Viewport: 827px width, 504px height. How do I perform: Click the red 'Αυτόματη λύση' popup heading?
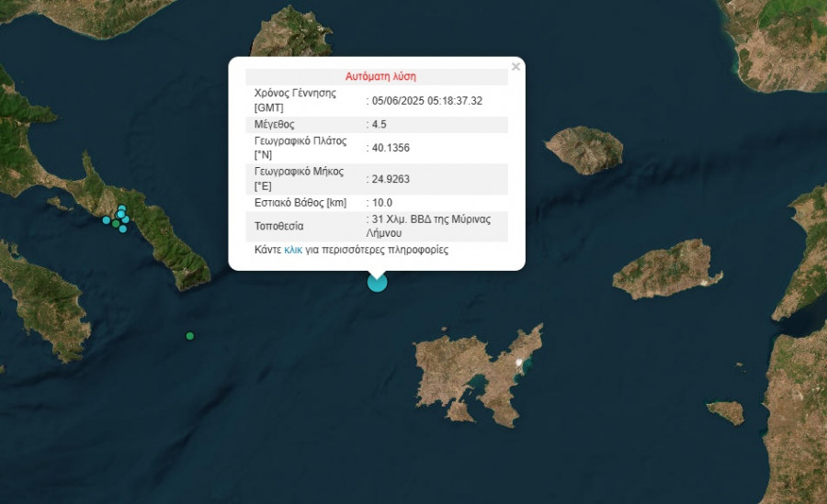[x=380, y=77]
